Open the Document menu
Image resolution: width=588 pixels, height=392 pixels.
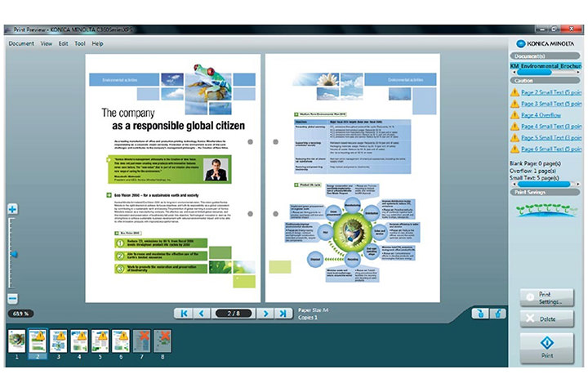[21, 43]
